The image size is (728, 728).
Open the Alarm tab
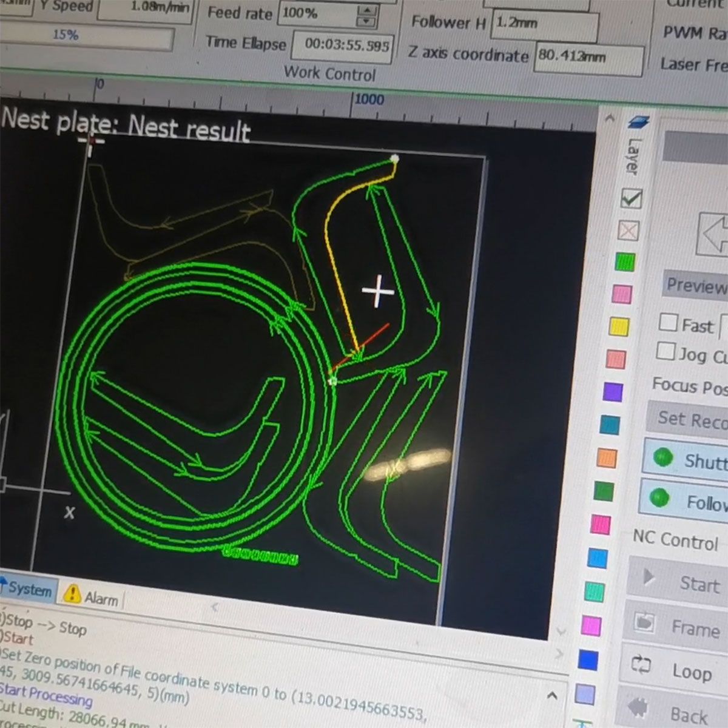tap(91, 596)
